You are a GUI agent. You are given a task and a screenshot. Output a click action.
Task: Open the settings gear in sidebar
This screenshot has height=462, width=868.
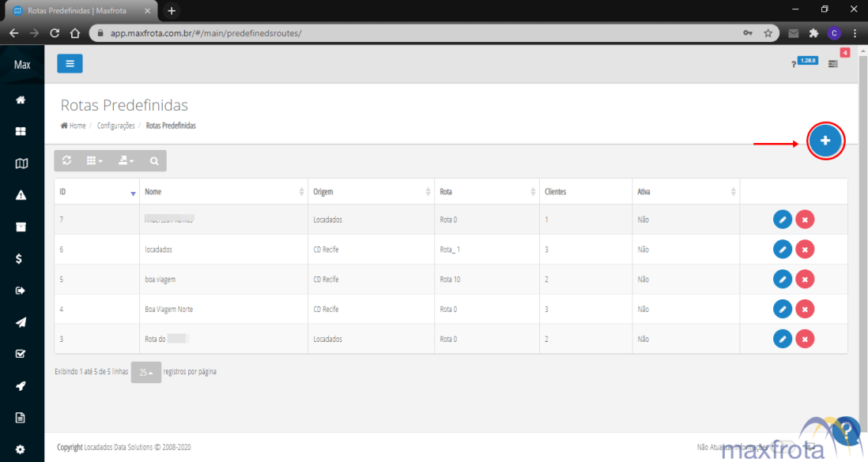[x=21, y=449]
